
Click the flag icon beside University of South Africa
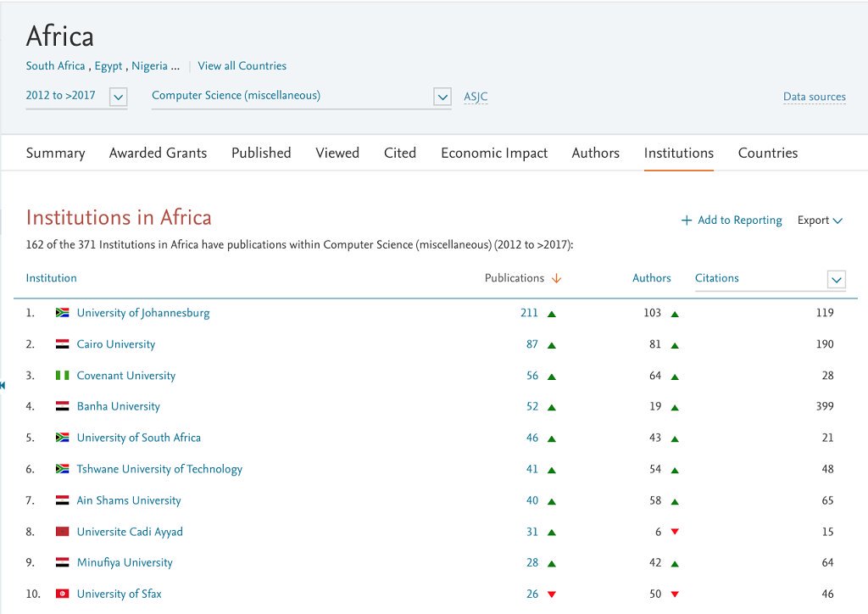62,438
